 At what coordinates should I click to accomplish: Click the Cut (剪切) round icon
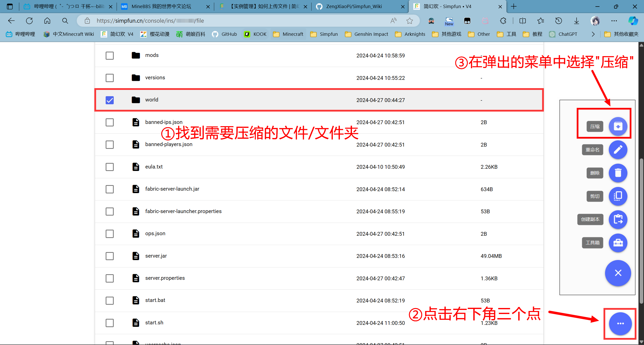[x=618, y=196]
